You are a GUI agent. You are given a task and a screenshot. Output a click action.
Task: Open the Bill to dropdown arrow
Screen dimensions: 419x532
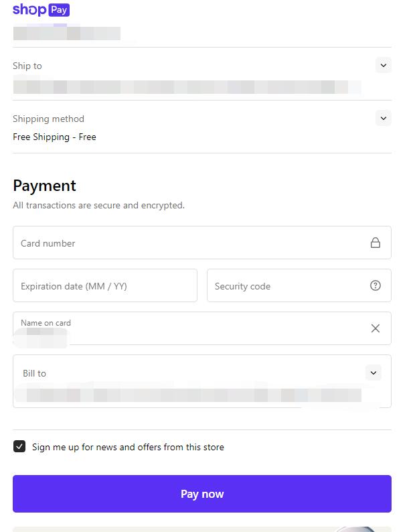(373, 373)
